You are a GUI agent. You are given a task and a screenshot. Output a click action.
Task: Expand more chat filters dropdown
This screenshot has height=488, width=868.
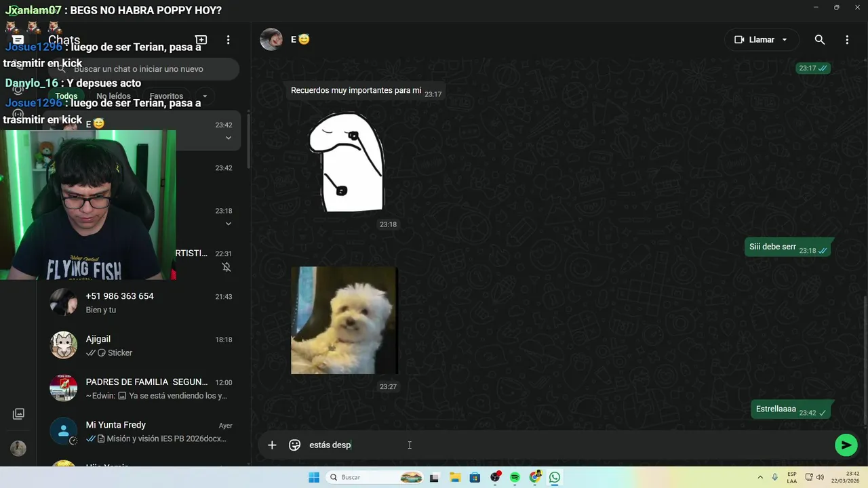[x=205, y=96]
